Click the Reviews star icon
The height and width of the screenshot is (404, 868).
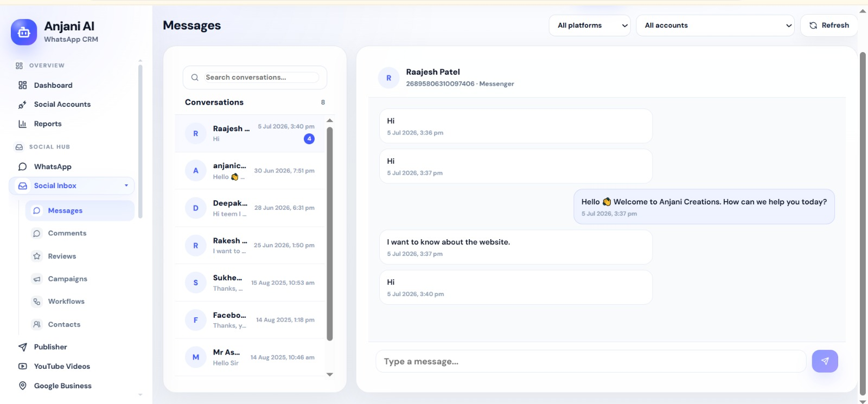tap(37, 256)
